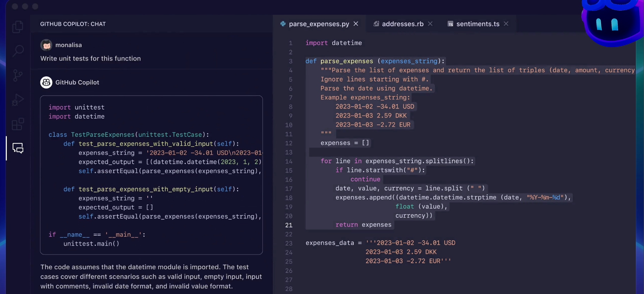This screenshot has width=644, height=294.
Task: Open the Search magnifier in activity bar
Action: 18,51
